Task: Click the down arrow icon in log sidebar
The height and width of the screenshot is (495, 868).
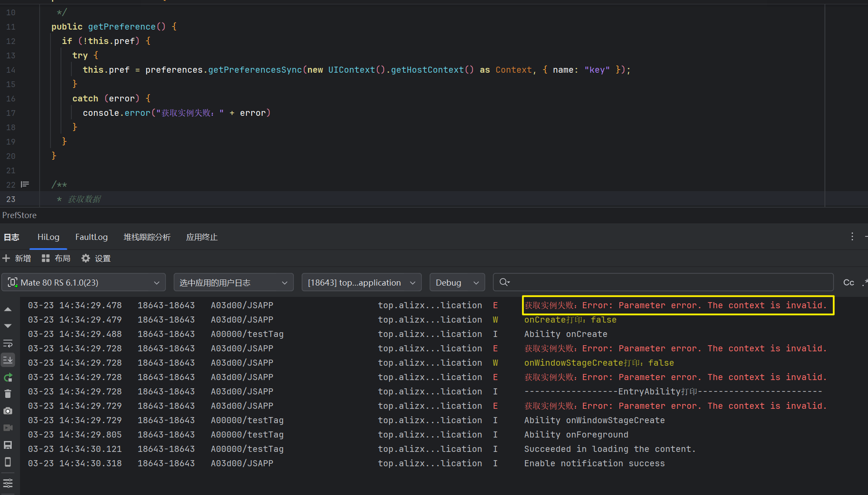Action: tap(8, 326)
